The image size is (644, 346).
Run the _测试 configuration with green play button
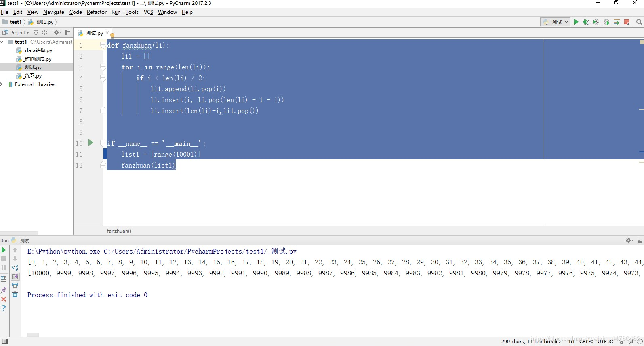(576, 22)
